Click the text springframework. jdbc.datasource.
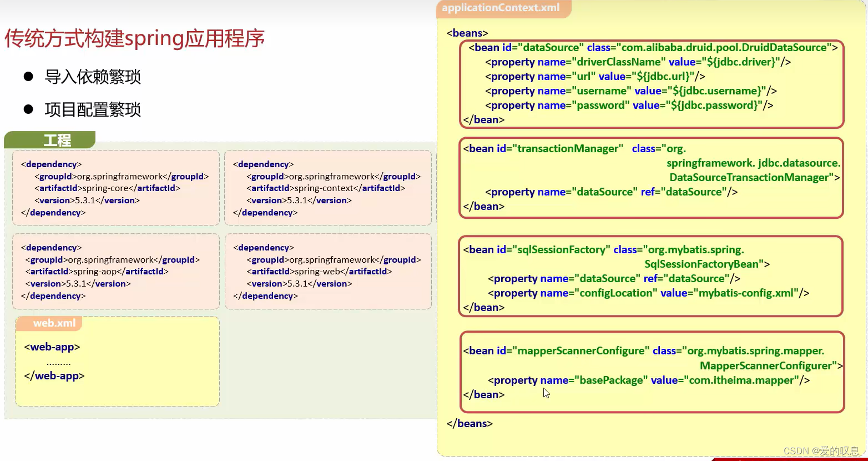 (x=754, y=163)
